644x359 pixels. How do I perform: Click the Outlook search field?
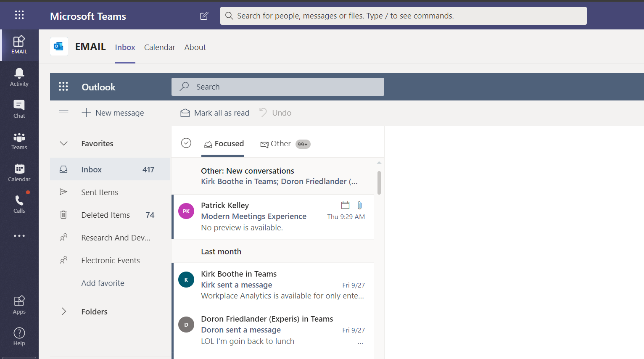[x=277, y=87]
